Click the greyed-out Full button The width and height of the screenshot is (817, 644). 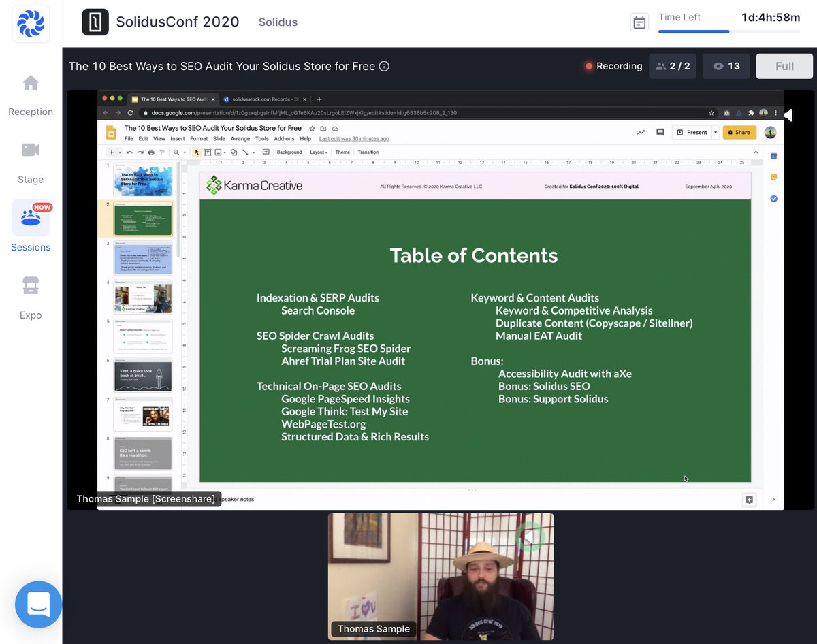(784, 66)
